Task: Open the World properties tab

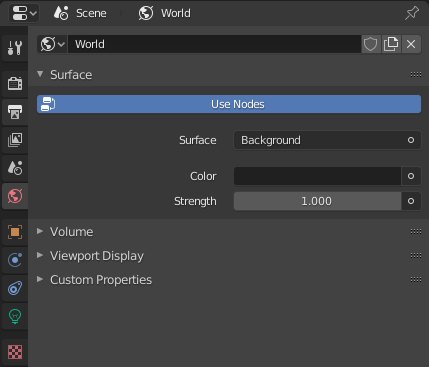Action: (15, 196)
